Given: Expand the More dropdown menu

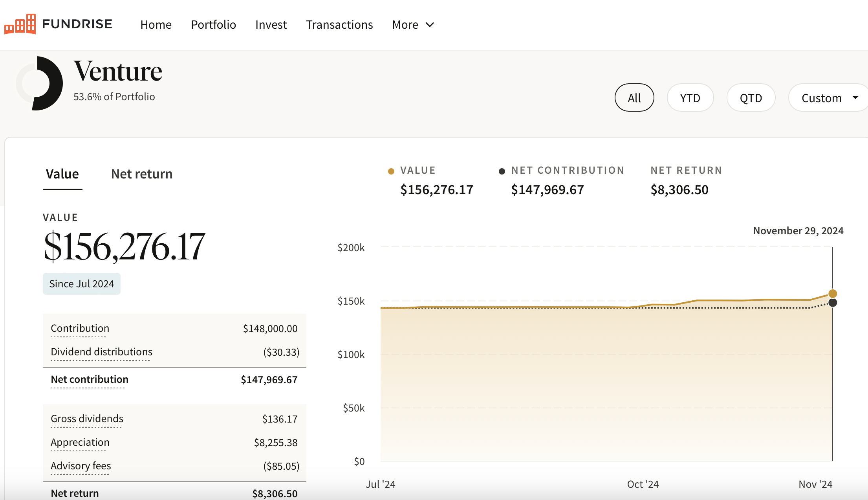Looking at the screenshot, I should (412, 24).
